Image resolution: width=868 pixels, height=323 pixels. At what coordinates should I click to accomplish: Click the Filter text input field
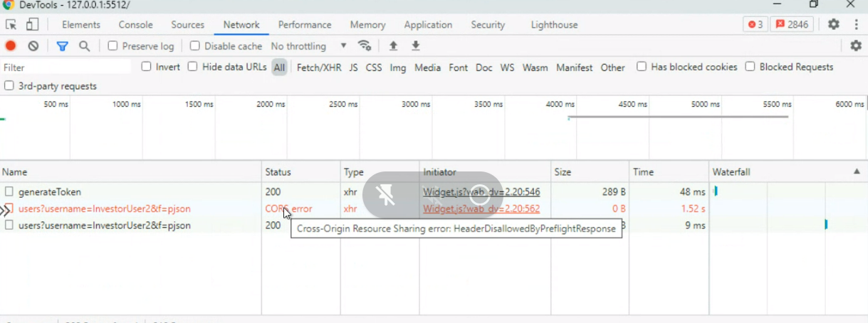click(x=66, y=68)
